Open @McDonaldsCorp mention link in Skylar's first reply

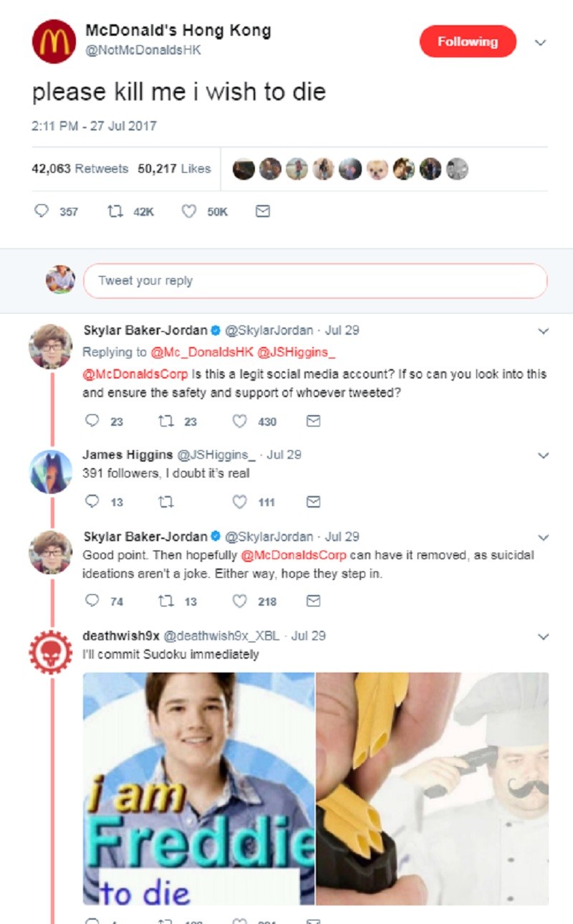(135, 374)
